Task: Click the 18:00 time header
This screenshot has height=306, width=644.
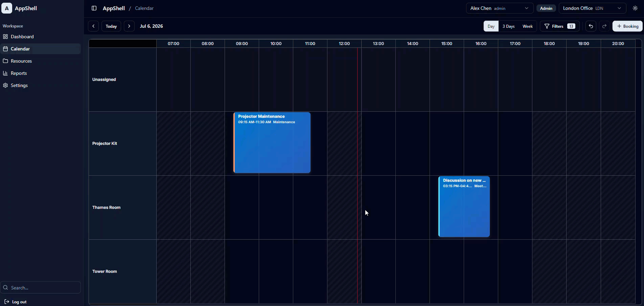Action: click(549, 44)
